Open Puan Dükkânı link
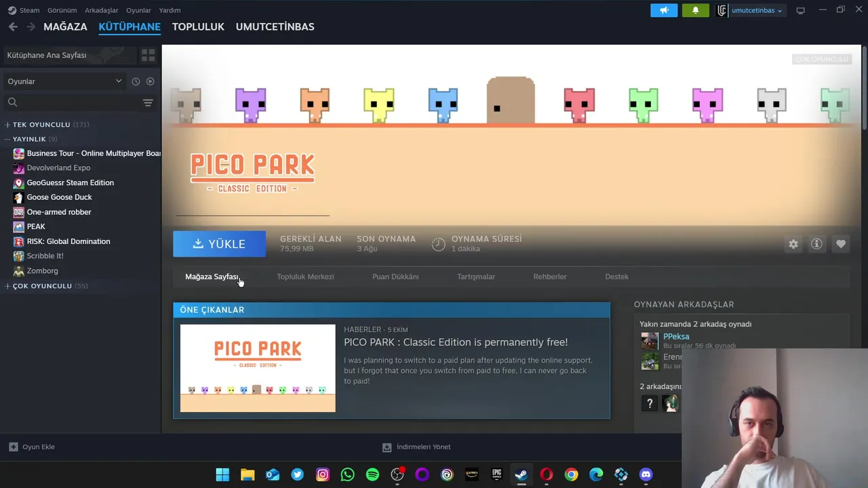 (x=395, y=277)
